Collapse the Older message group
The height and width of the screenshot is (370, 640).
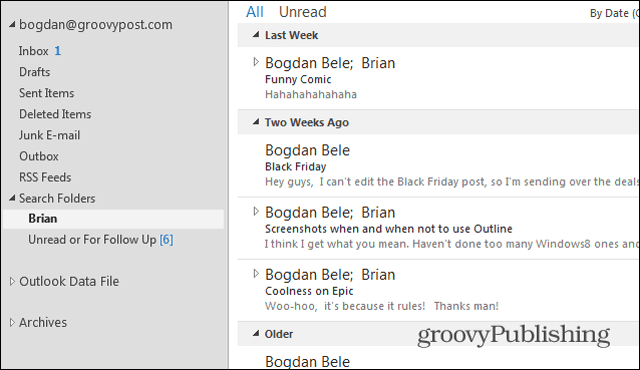click(x=256, y=334)
